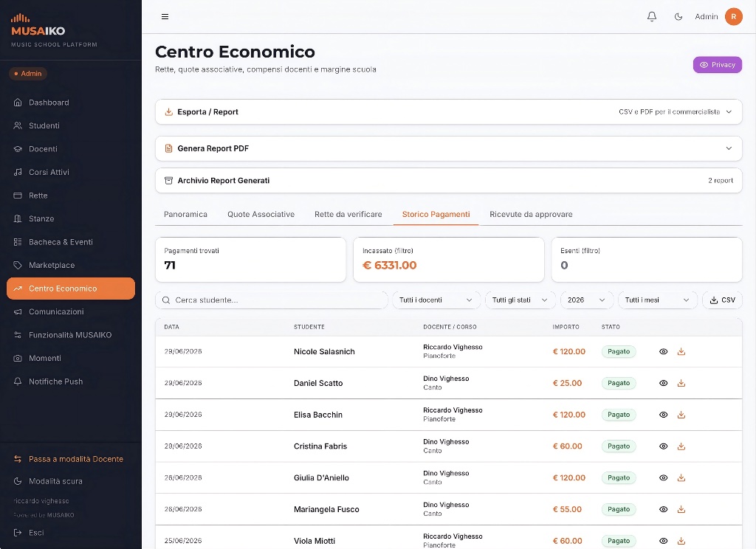Click the MUSAIKO logo
The height and width of the screenshot is (549, 756).
coord(38,26)
